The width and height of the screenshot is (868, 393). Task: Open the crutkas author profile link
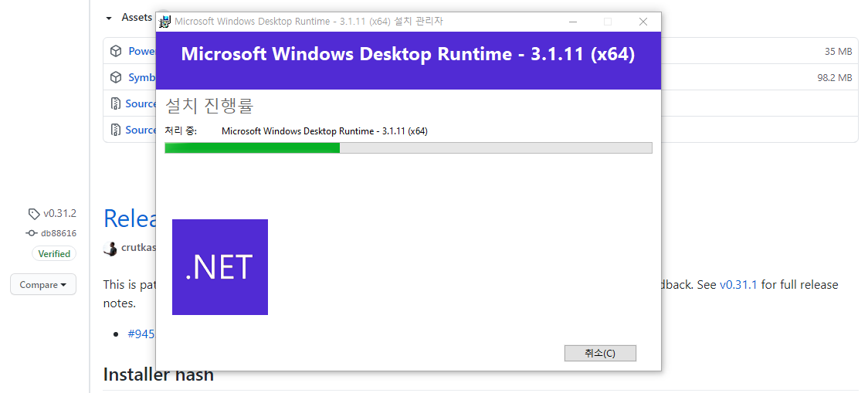click(x=137, y=248)
